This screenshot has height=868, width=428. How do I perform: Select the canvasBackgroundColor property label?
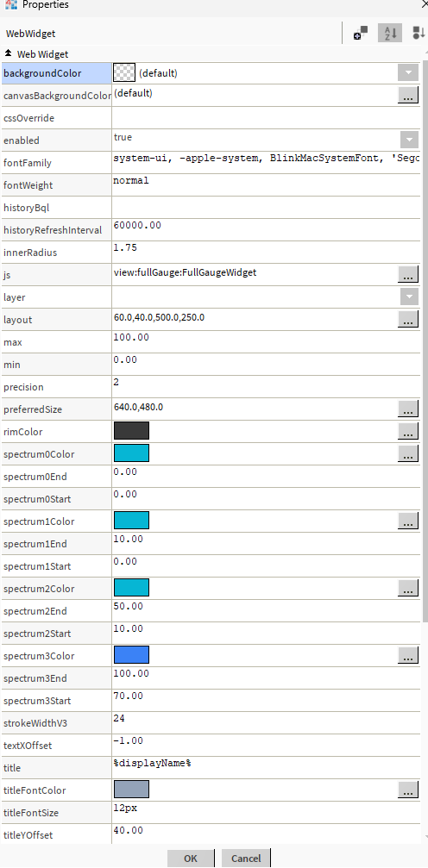click(x=57, y=96)
